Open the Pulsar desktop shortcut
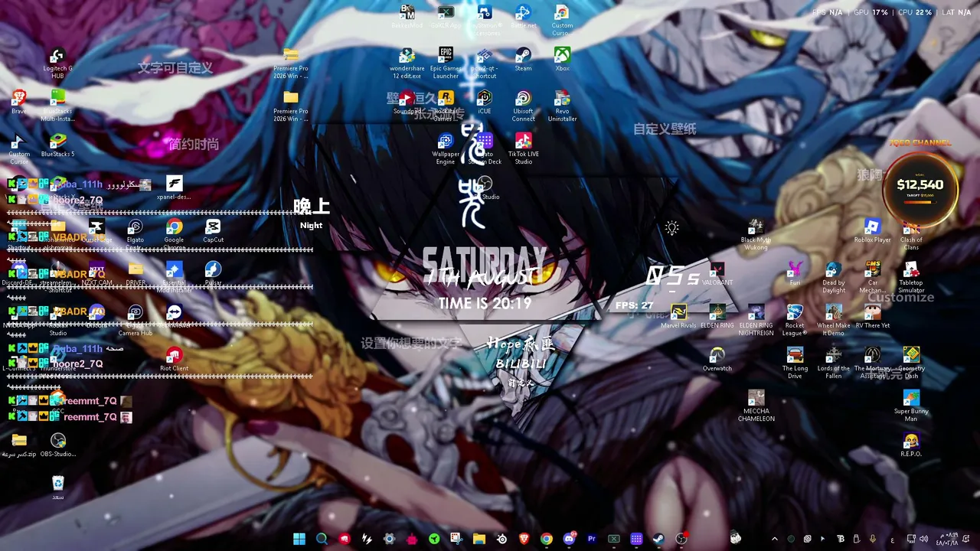Image resolution: width=980 pixels, height=551 pixels. coord(213,275)
